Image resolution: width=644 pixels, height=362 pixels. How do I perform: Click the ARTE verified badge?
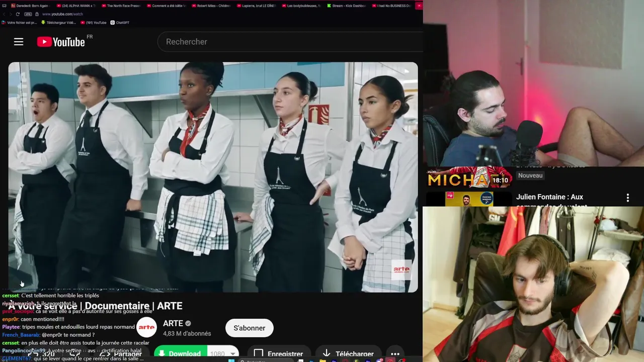pyautogui.click(x=188, y=324)
